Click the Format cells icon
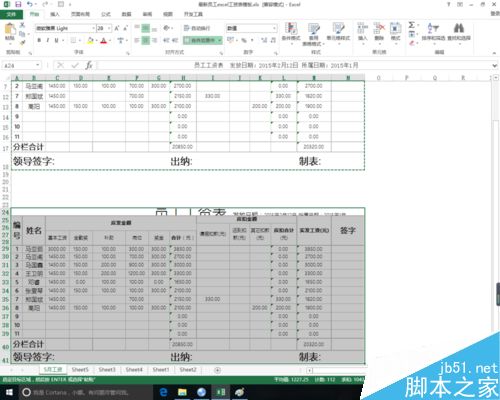Screen dimensions: 500x400 pos(395,29)
